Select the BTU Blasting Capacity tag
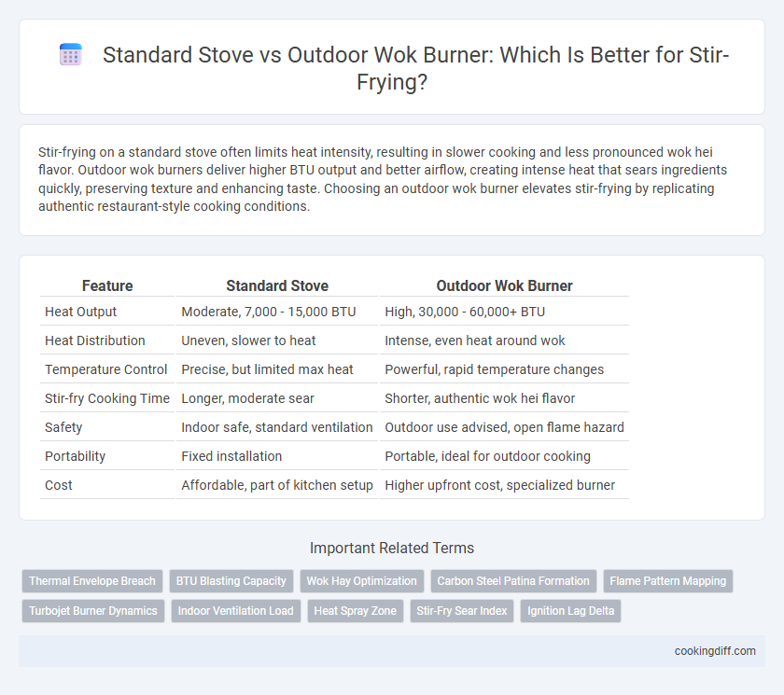Screen dimensions: 784x695 pyautogui.click(x=231, y=581)
